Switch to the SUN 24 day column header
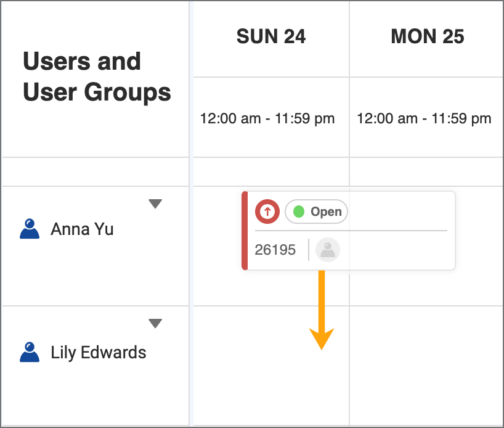504x428 pixels. (270, 36)
